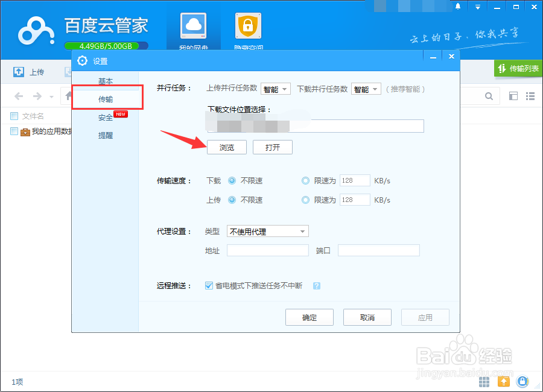The image size is (543, 392).
Task: Click the 浏览 browse button
Action: [x=226, y=147]
